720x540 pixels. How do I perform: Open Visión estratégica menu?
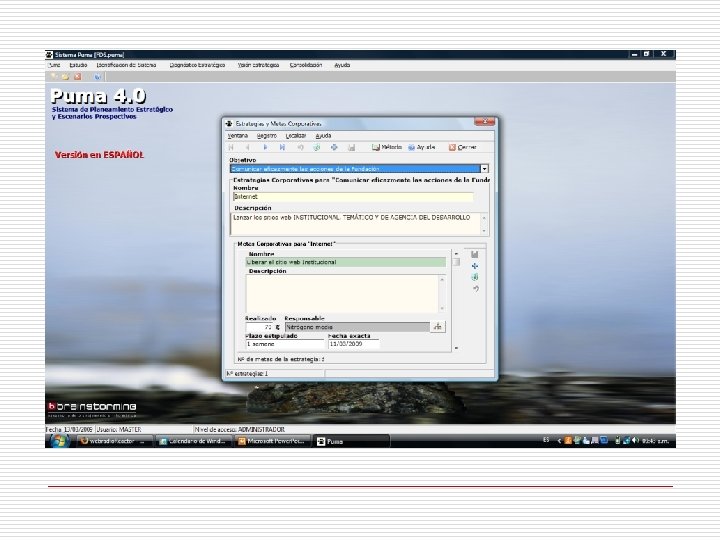(x=259, y=65)
